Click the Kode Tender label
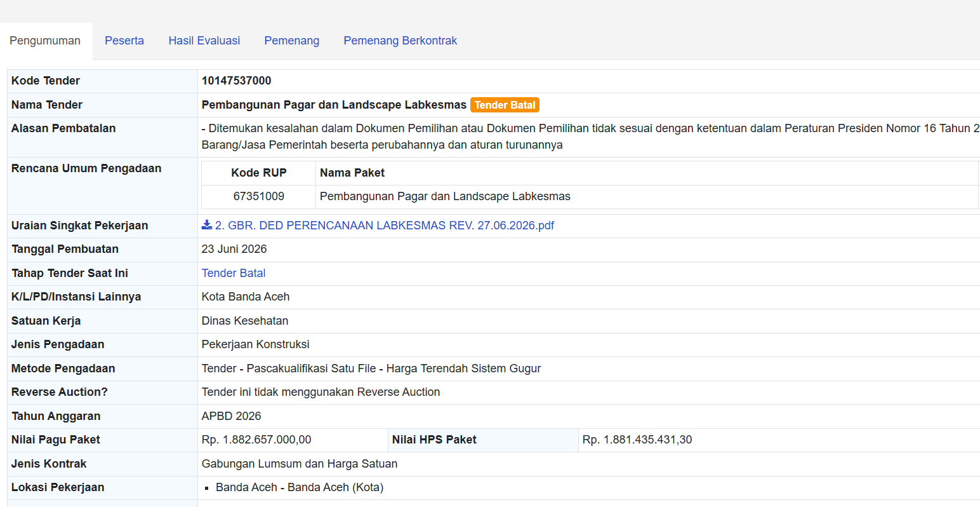Viewport: 980px width, 507px height. point(46,81)
